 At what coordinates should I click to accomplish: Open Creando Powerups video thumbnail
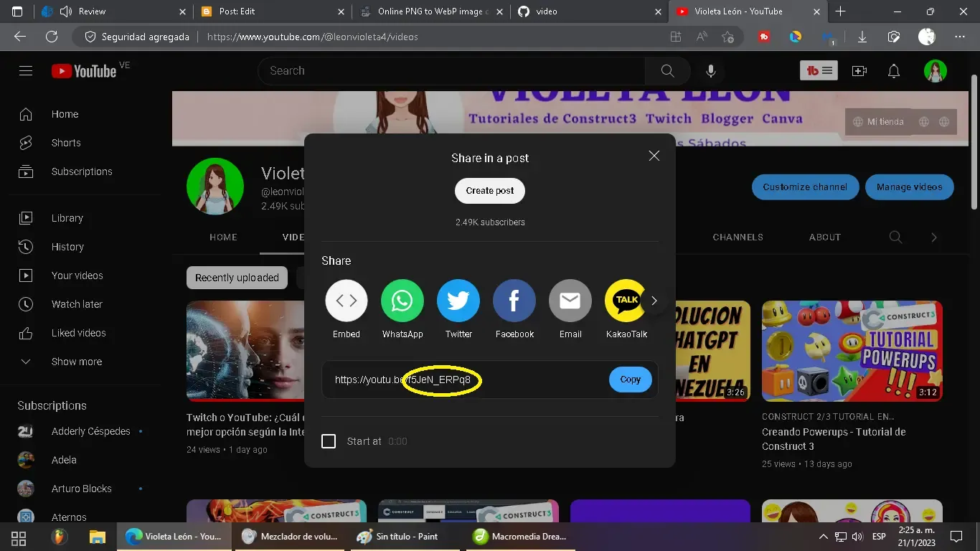click(852, 351)
